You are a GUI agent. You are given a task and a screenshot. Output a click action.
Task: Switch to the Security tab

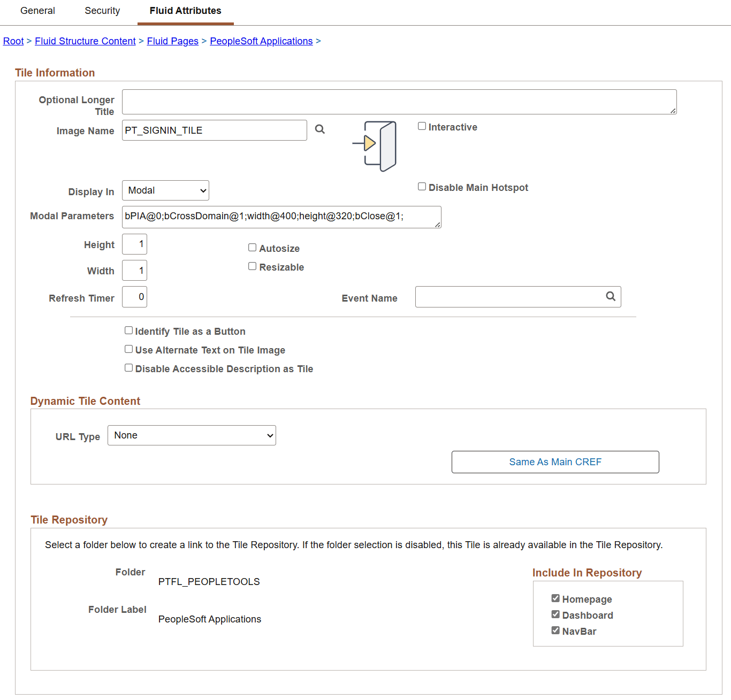tap(102, 11)
